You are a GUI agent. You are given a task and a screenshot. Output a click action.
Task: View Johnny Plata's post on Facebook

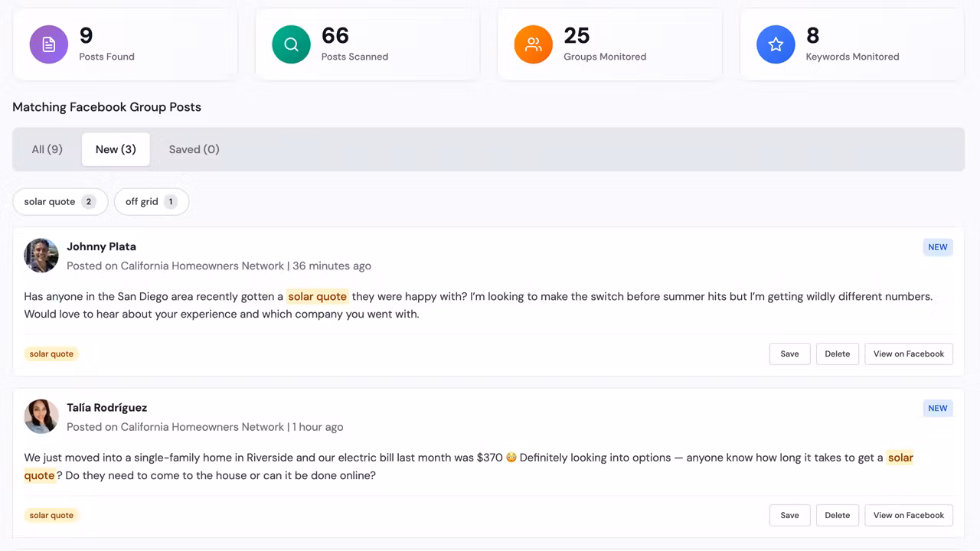click(x=908, y=354)
